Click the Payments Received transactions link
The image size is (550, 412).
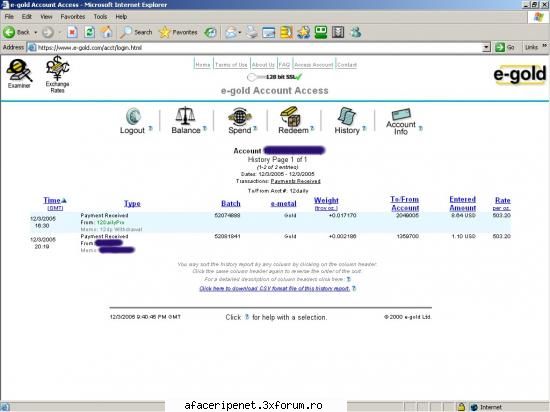[x=296, y=181]
